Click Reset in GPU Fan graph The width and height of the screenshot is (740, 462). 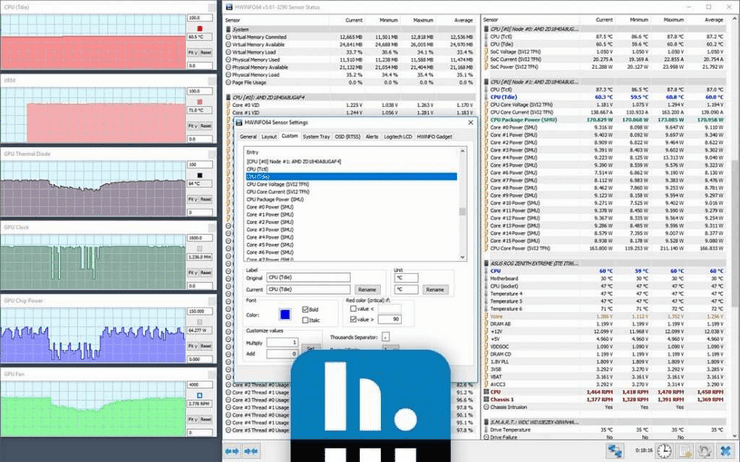click(x=205, y=420)
